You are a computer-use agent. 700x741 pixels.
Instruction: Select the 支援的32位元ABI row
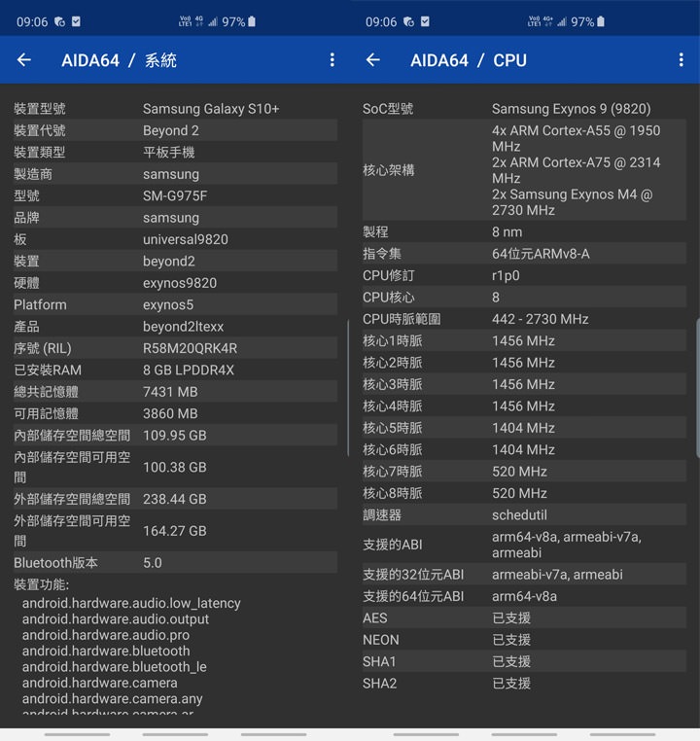coord(524,574)
